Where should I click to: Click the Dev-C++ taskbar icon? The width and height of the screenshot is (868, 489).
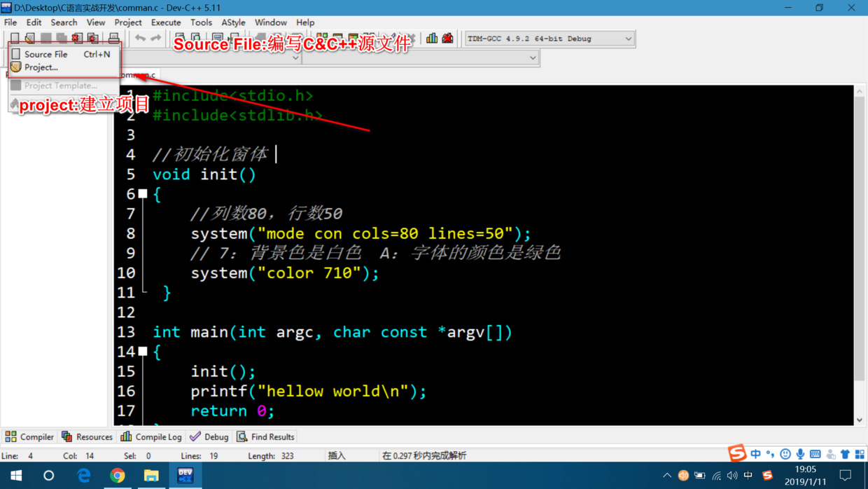[x=185, y=475]
